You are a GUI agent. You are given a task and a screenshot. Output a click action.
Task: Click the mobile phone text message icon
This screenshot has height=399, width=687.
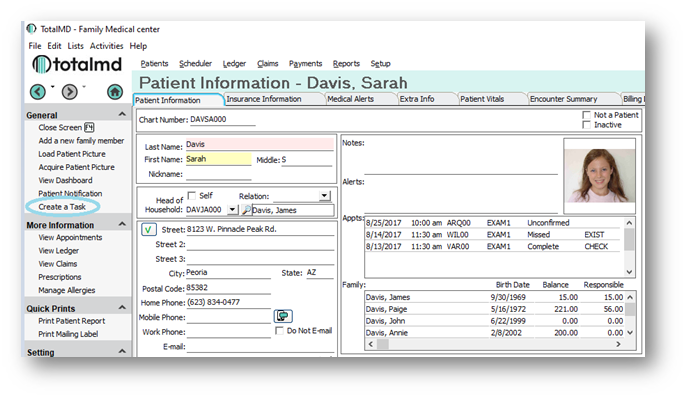point(283,316)
